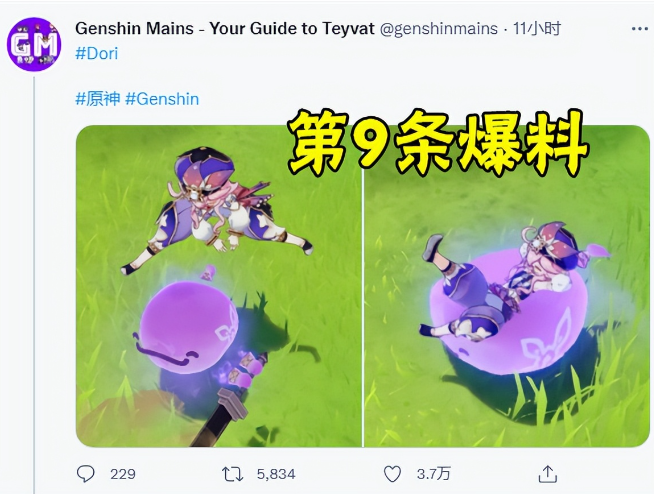
Task: Click the 229 replies count
Action: [x=123, y=474]
